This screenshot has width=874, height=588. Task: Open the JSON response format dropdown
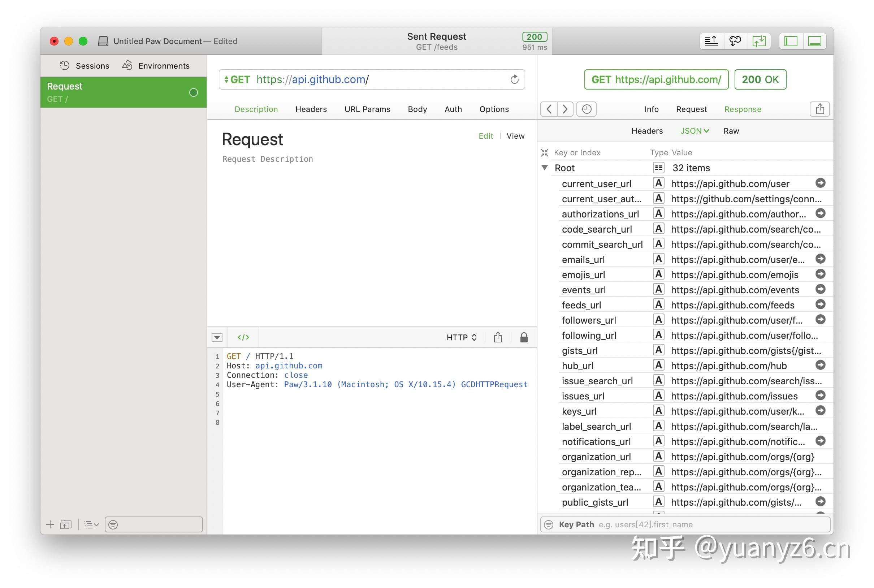click(695, 130)
